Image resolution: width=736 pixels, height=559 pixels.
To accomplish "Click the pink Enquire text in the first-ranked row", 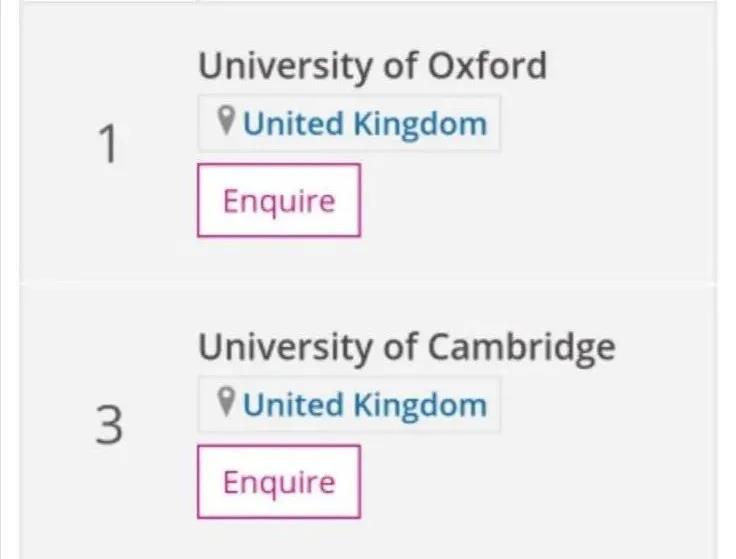I will (x=279, y=202).
